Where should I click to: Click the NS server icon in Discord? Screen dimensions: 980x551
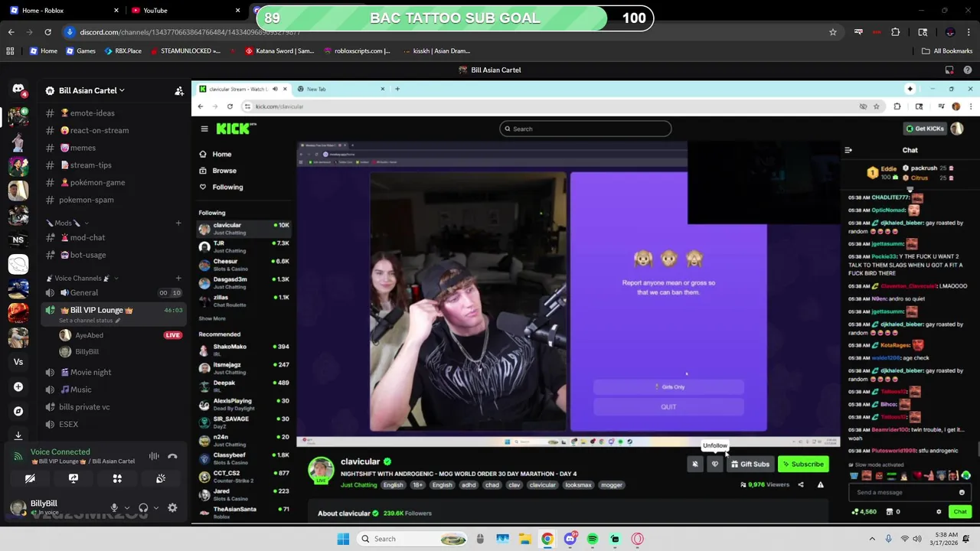click(x=18, y=240)
